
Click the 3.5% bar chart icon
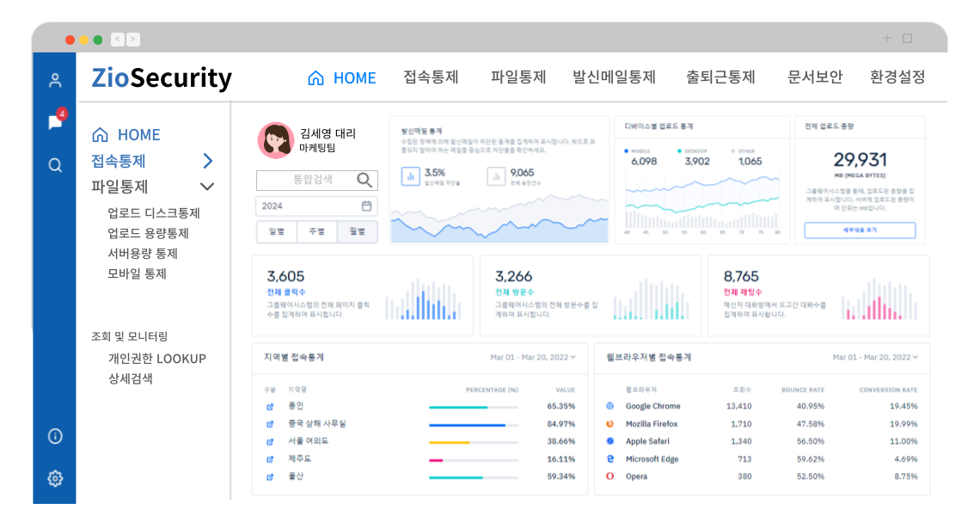(410, 176)
